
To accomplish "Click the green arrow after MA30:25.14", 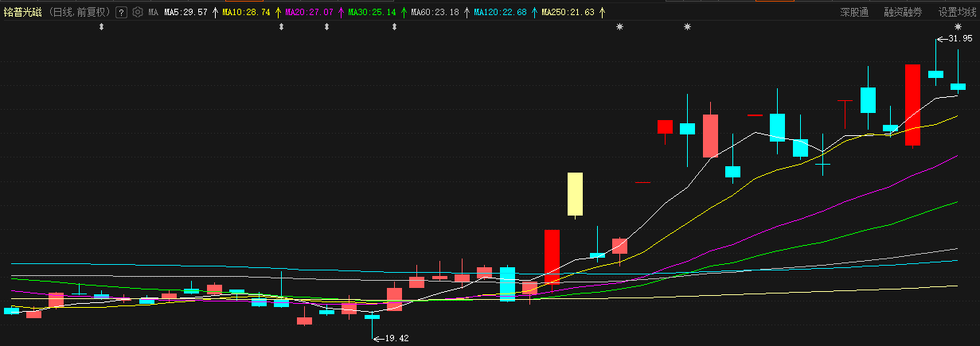I will click(x=404, y=13).
